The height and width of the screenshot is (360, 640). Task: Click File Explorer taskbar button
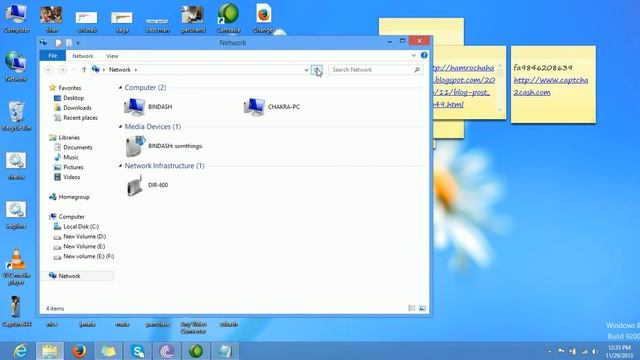click(x=49, y=351)
